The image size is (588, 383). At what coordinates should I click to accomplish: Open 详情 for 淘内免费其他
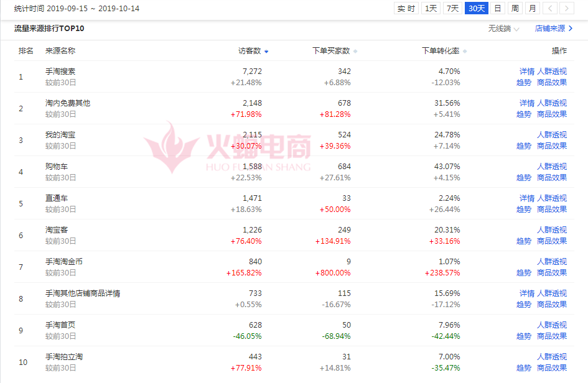pos(527,103)
